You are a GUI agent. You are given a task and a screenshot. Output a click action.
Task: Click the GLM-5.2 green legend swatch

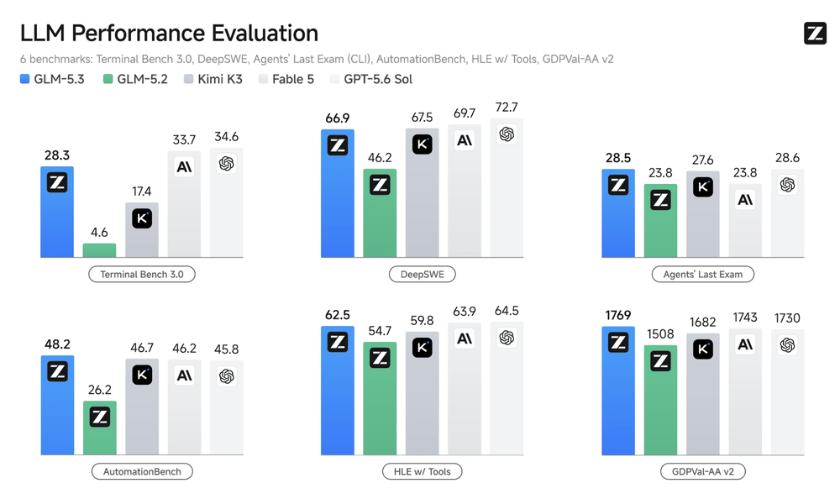pos(108,79)
